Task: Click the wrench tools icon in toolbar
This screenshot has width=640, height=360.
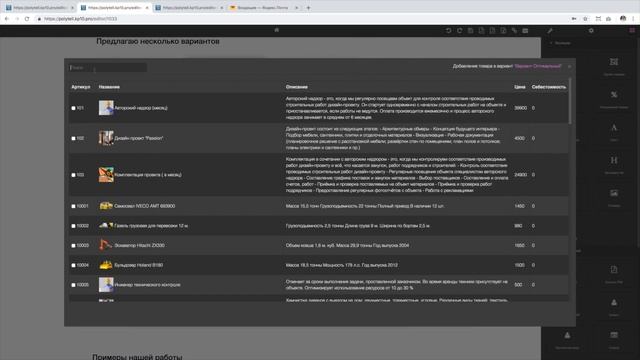Action: [x=550, y=31]
